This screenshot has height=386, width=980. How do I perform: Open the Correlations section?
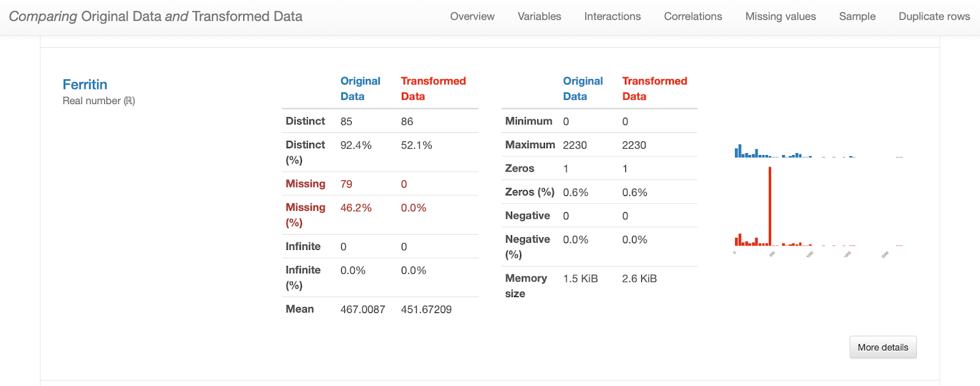(693, 17)
